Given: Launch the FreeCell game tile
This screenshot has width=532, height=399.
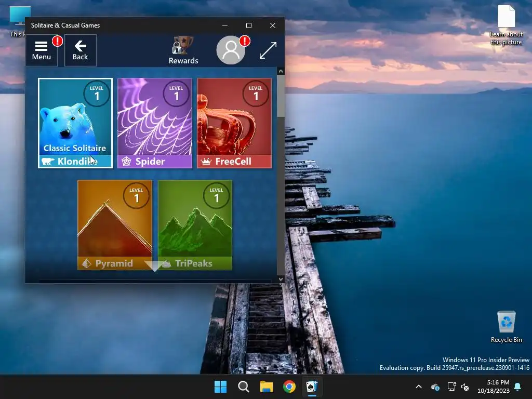Looking at the screenshot, I should pos(234,123).
